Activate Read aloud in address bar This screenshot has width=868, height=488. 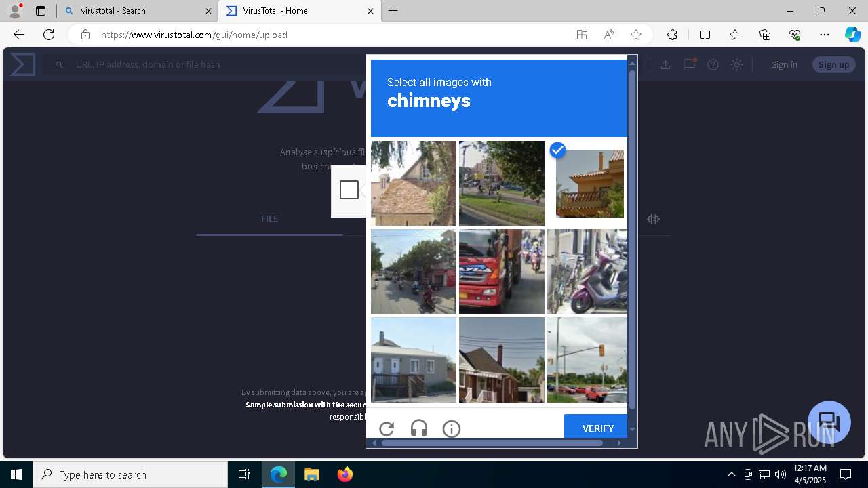(x=609, y=35)
